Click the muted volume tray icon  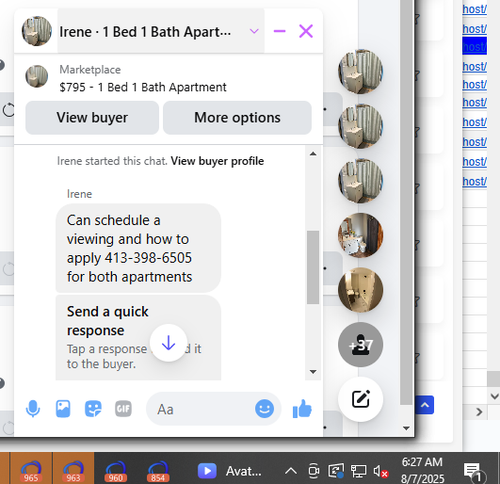381,471
